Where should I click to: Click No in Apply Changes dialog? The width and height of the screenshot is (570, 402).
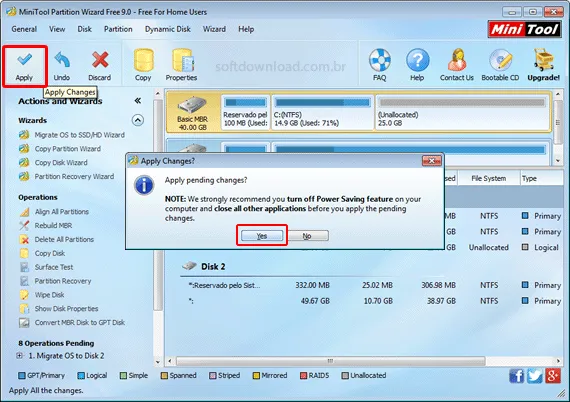pyautogui.click(x=308, y=236)
